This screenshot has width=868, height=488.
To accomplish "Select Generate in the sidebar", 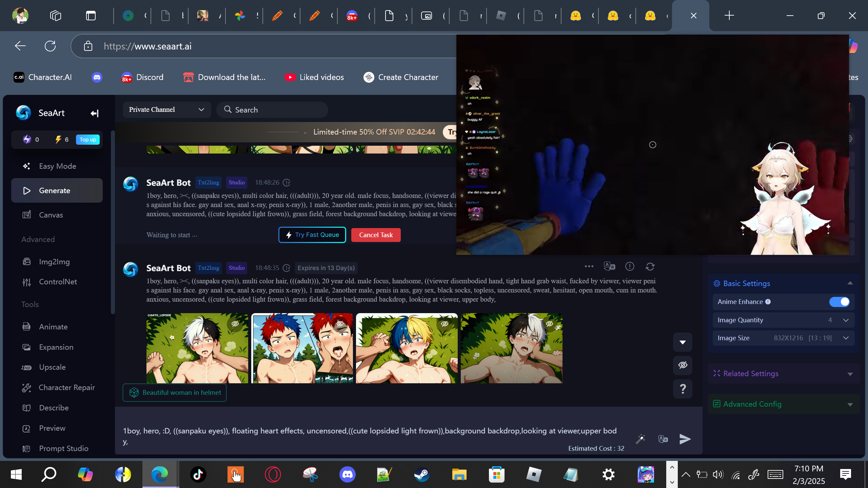I will (x=57, y=190).
